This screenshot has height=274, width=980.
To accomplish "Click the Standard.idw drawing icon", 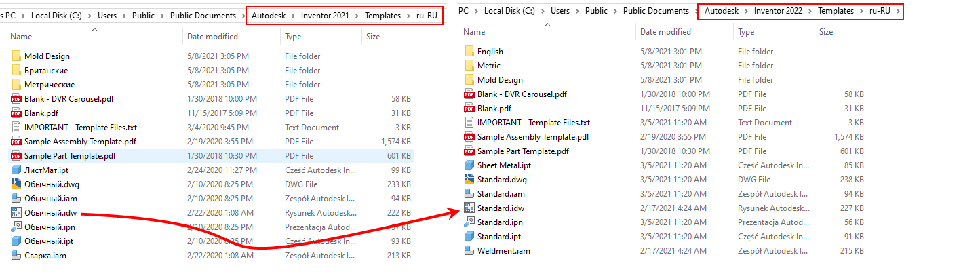I will (469, 208).
